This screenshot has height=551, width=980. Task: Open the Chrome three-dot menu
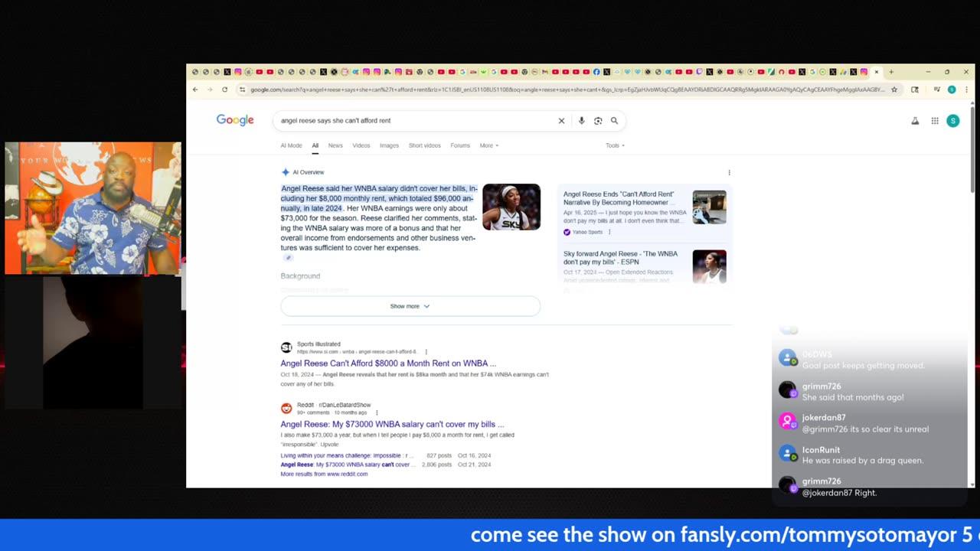pyautogui.click(x=965, y=90)
